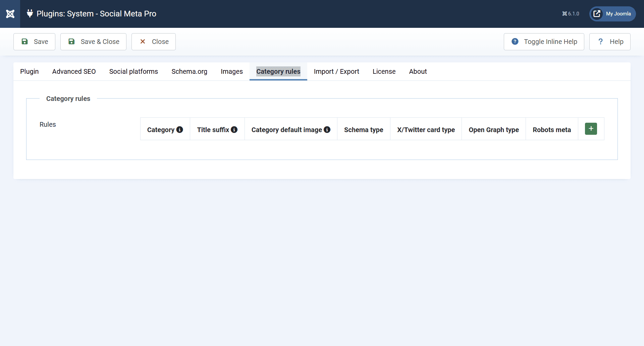Viewport: 644px width, 346px height.
Task: Open the Category column info tooltip
Action: click(x=180, y=129)
